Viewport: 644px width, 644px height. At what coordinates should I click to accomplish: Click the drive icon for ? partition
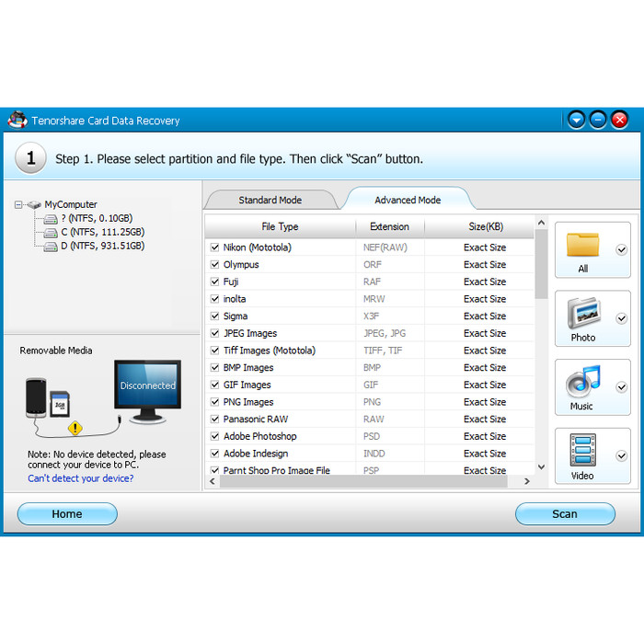click(x=51, y=219)
